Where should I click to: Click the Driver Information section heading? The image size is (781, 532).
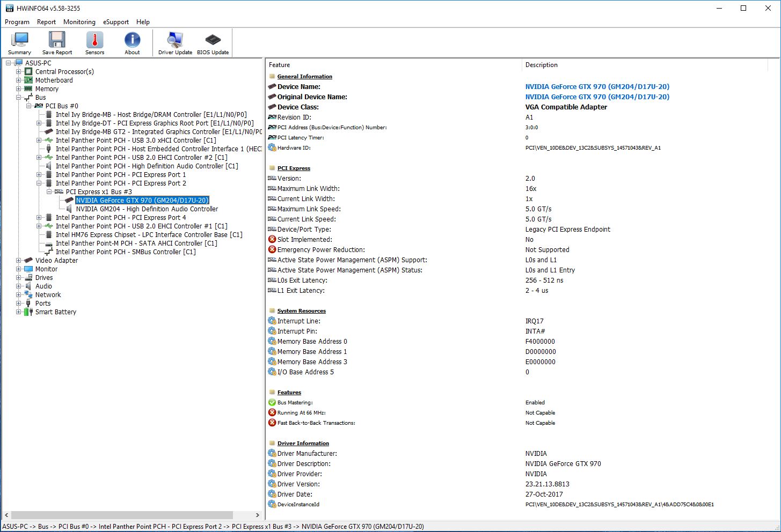[303, 443]
